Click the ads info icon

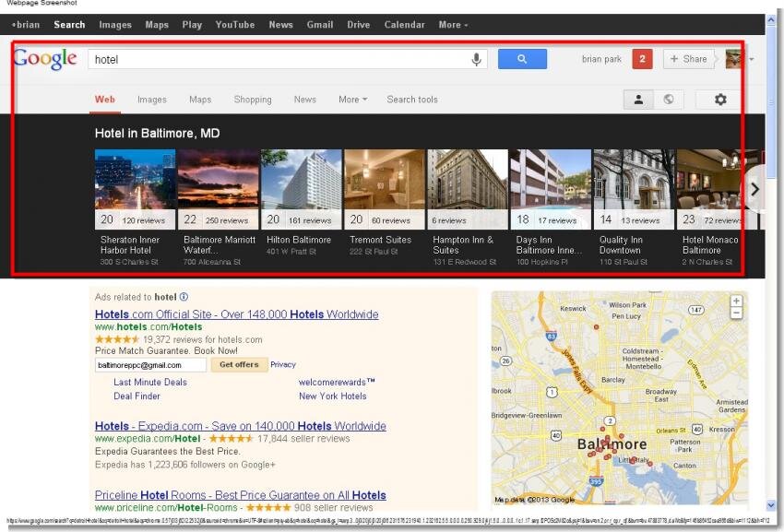click(x=184, y=297)
